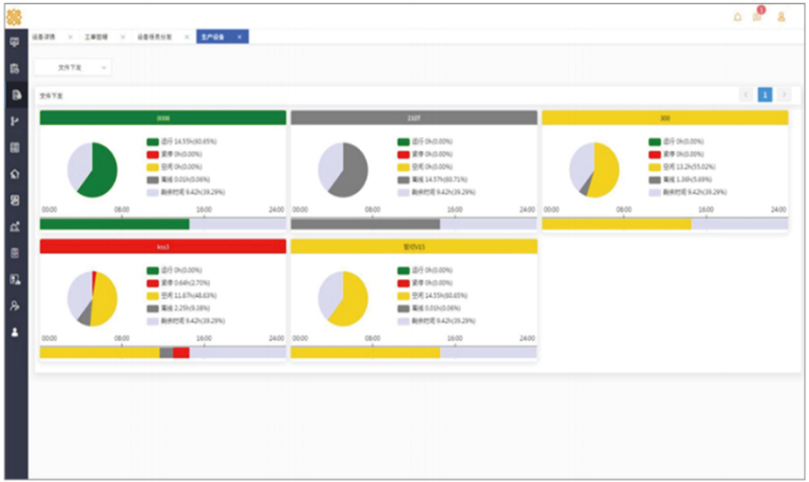Screen dimensions: 809x482
Task: Click gray legend swatch in 210T card
Action: [403, 180]
